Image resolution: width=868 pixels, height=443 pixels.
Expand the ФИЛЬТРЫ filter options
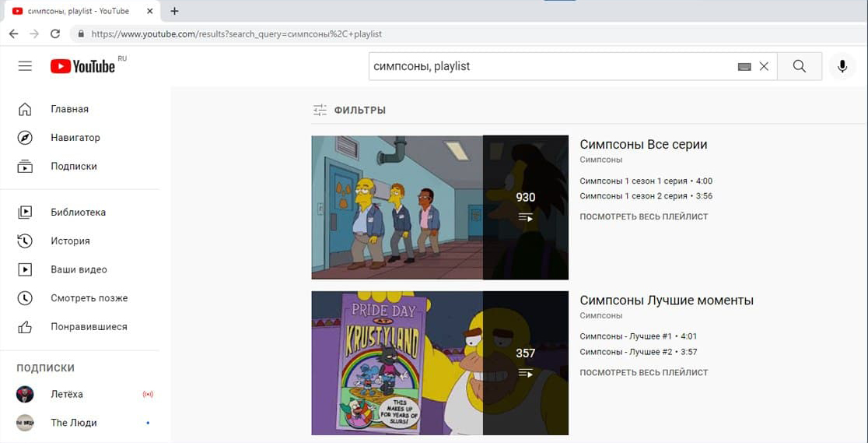coord(349,111)
